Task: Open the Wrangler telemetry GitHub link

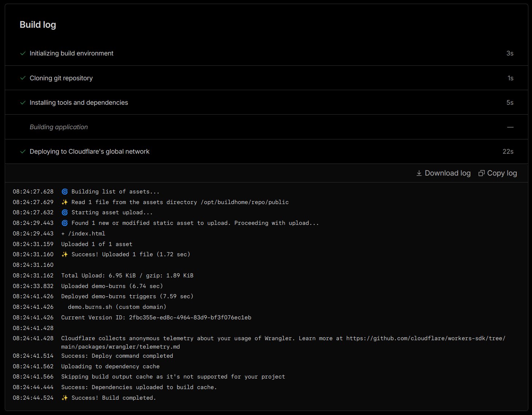Action: point(425,339)
